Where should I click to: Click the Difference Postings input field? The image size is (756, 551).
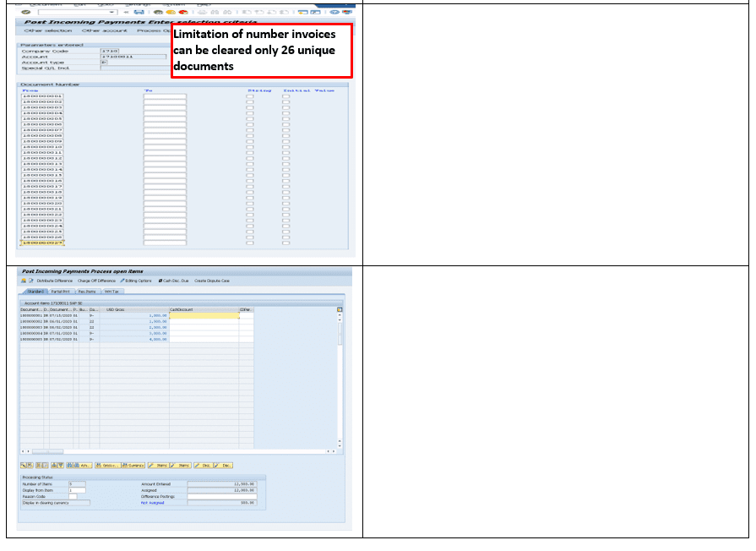221,496
